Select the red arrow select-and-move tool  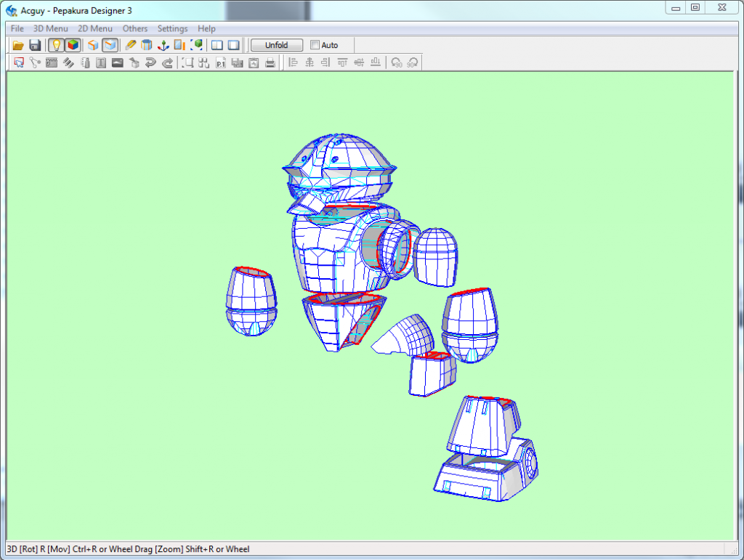18,62
